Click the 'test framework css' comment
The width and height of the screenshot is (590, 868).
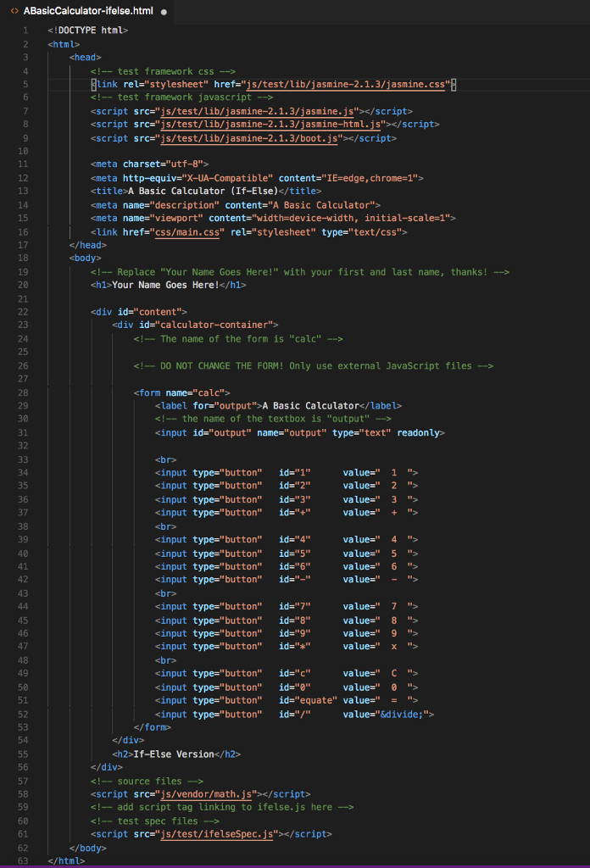164,71
